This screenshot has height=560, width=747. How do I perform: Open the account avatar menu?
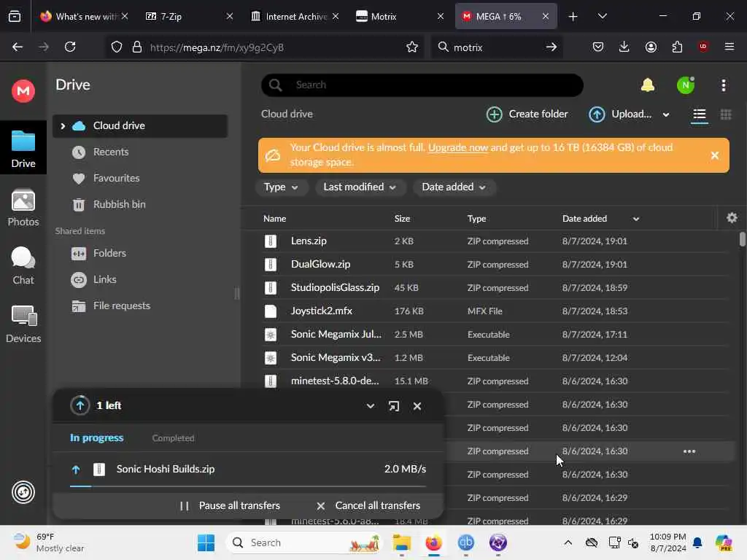(686, 85)
